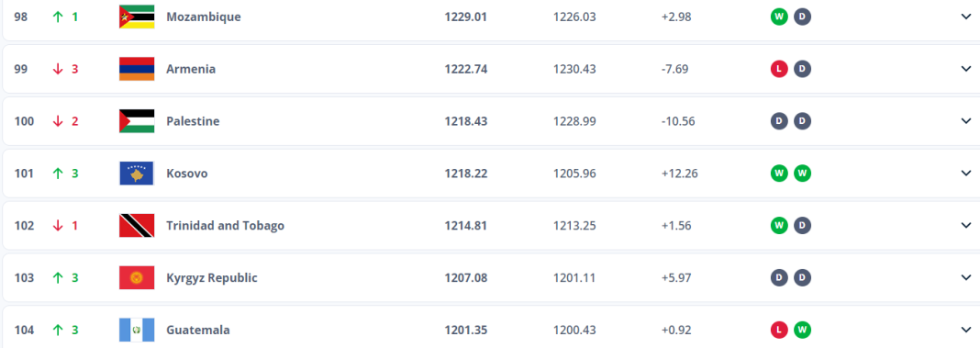Click Palestine's red down-arrow rank change
This screenshot has width=980, height=348.
tap(66, 121)
